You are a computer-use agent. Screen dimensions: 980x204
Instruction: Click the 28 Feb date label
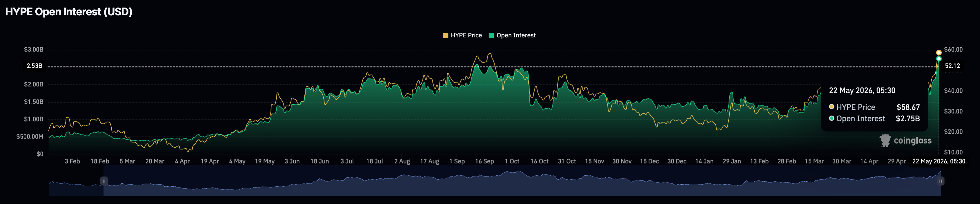click(x=787, y=161)
